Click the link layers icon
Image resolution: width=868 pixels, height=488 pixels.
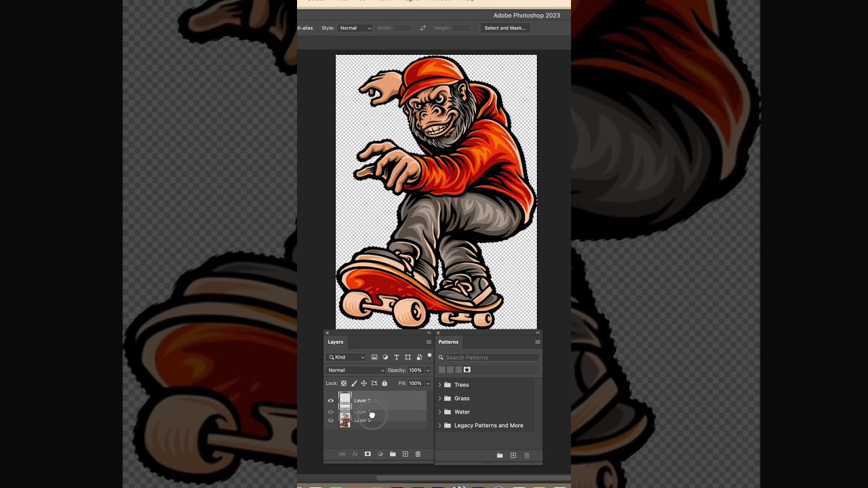[x=342, y=454]
